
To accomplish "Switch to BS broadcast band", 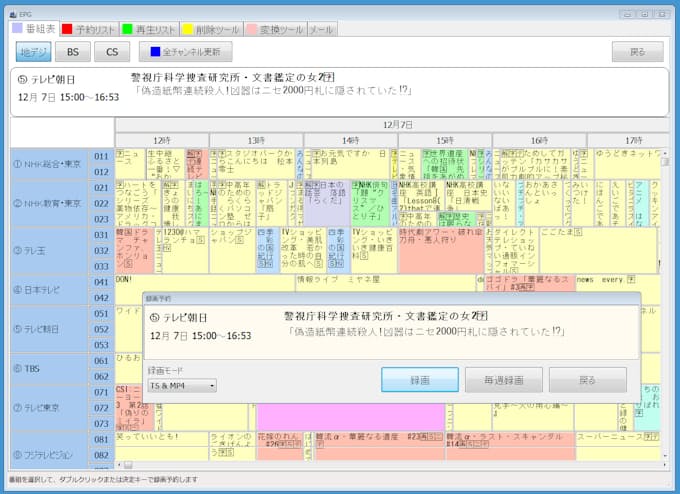I will [73, 51].
